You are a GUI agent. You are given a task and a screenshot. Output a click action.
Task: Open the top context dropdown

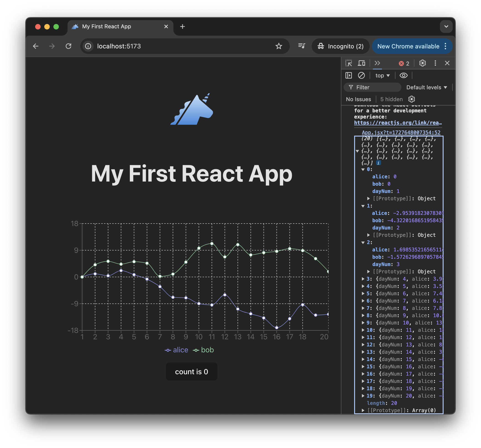click(x=382, y=76)
